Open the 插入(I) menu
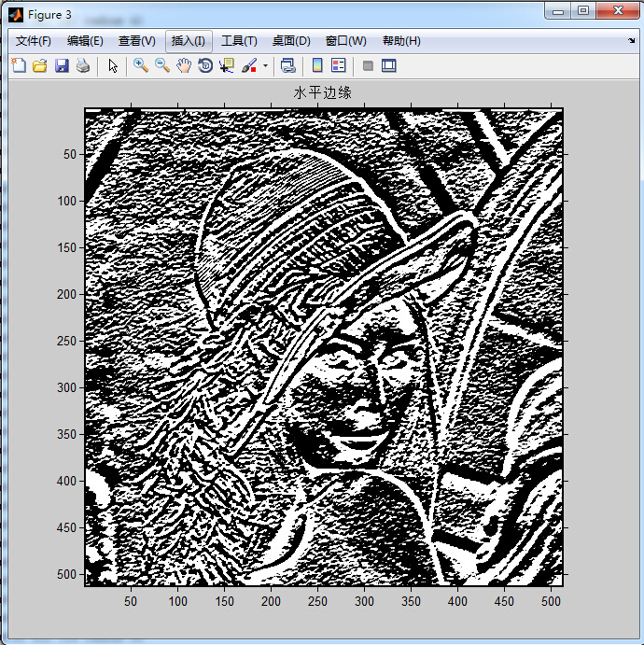Viewport: 644px width, 645px height. [189, 41]
